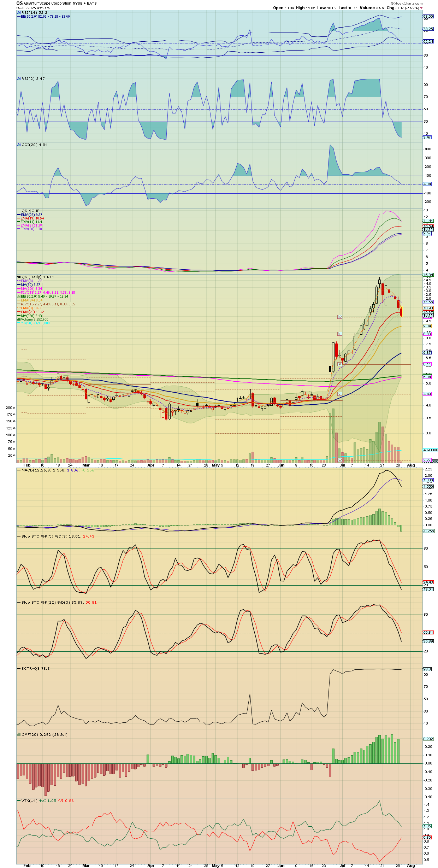The height and width of the screenshot is (868, 438).
Task: Click the R1 pivot marker
Action: pyautogui.click(x=340, y=334)
